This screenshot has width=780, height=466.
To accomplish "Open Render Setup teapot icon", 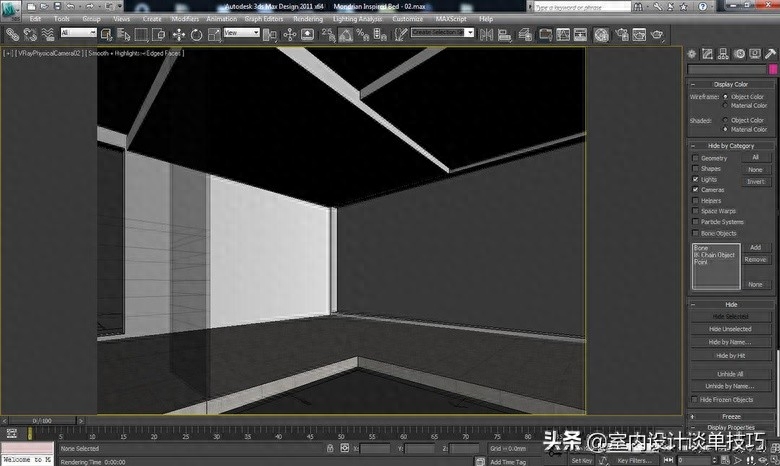I will click(622, 35).
